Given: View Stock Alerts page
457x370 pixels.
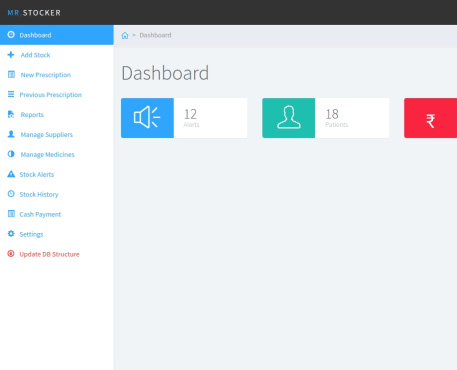Looking at the screenshot, I should point(57,174).
